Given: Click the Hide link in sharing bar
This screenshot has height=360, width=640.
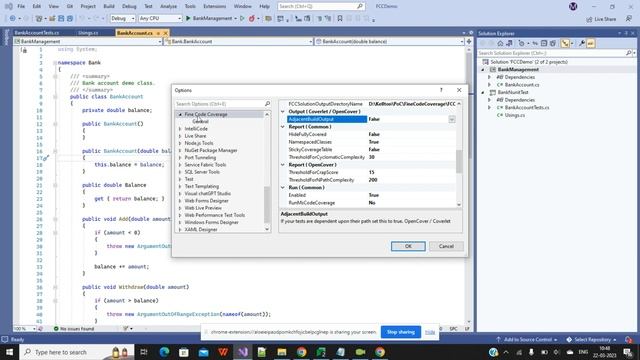Looking at the screenshot, I should click(430, 332).
